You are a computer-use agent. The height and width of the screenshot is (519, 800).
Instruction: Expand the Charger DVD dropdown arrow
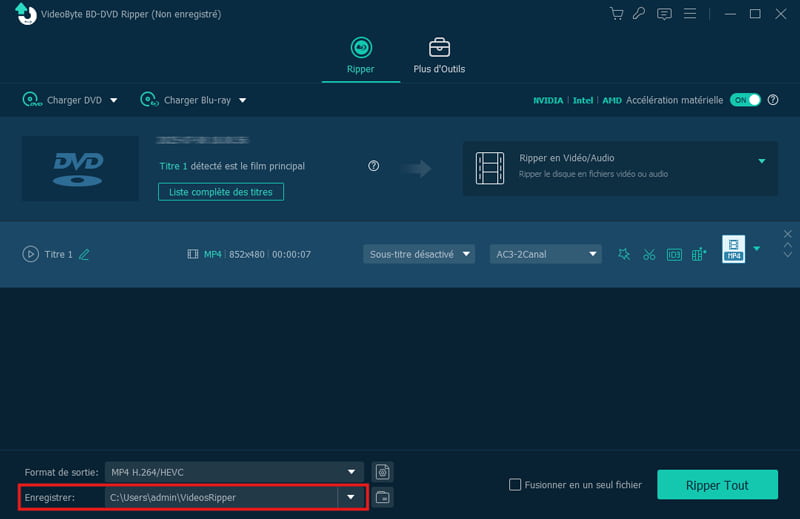[x=114, y=101]
